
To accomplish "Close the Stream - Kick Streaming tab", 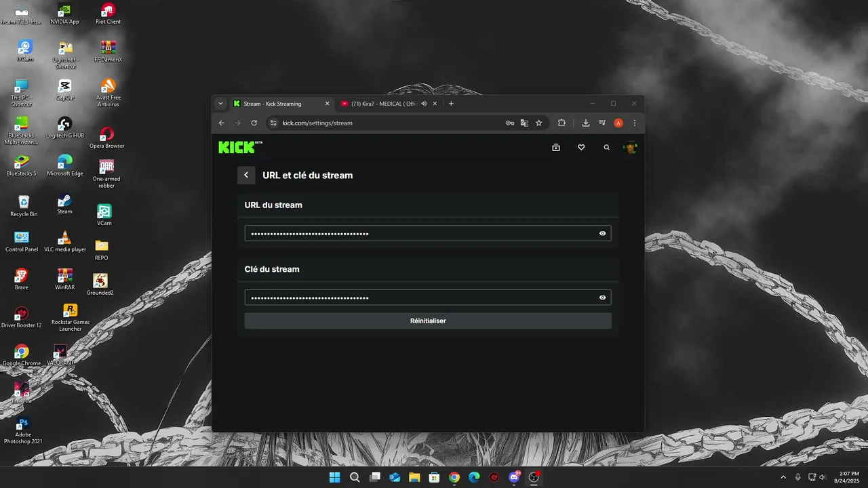I will [327, 104].
